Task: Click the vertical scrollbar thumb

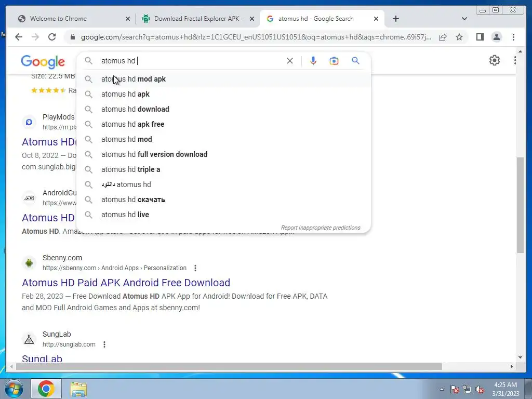Action: pos(520,205)
